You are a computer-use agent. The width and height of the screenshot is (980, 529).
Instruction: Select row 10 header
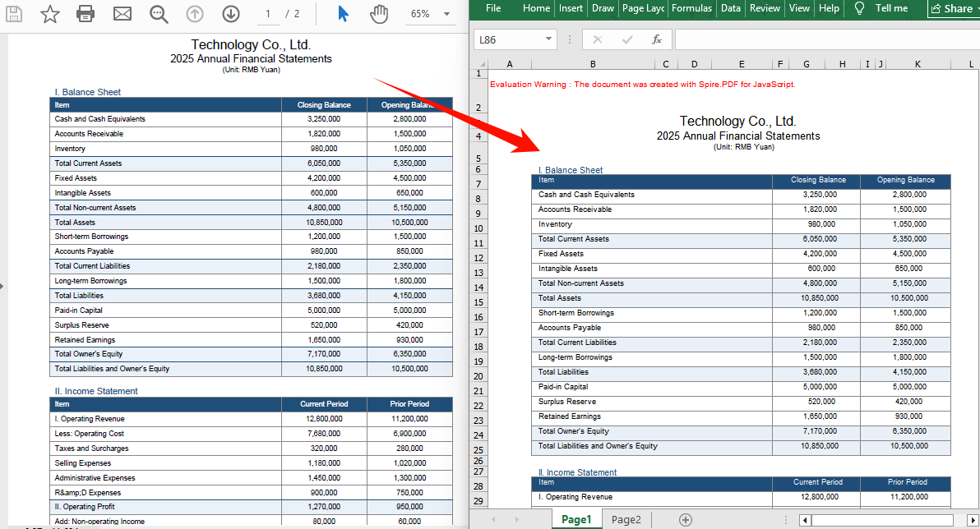[478, 228]
